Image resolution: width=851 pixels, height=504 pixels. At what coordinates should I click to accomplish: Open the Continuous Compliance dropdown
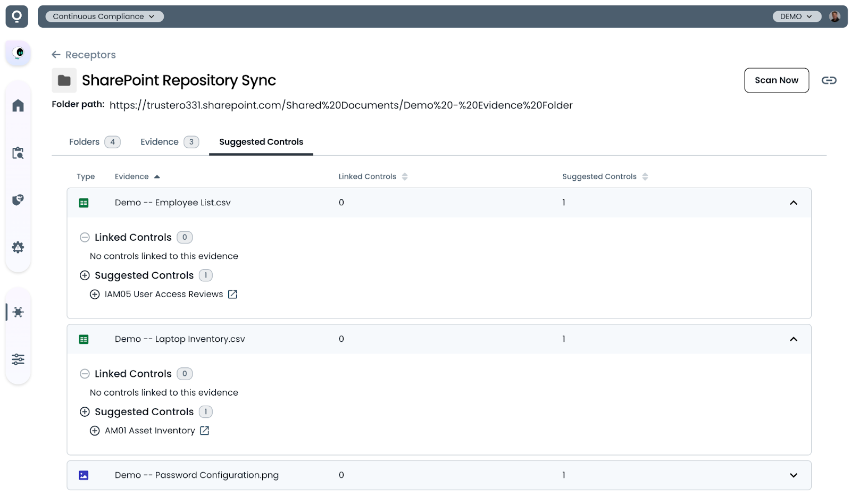pyautogui.click(x=104, y=16)
